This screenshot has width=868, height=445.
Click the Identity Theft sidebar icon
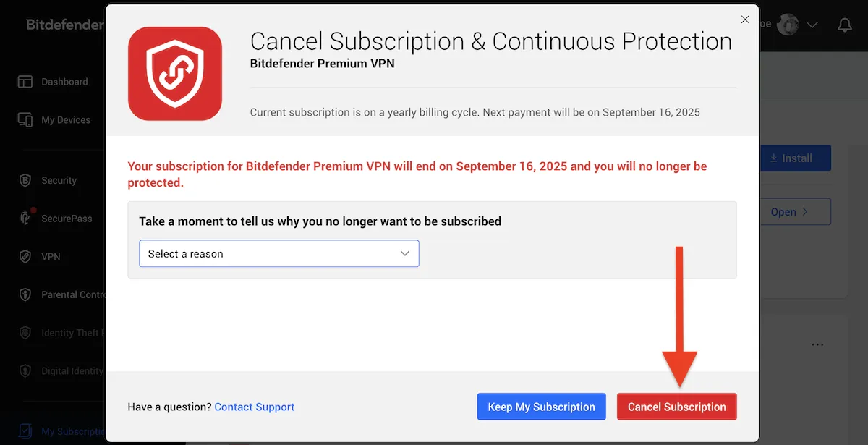25,333
